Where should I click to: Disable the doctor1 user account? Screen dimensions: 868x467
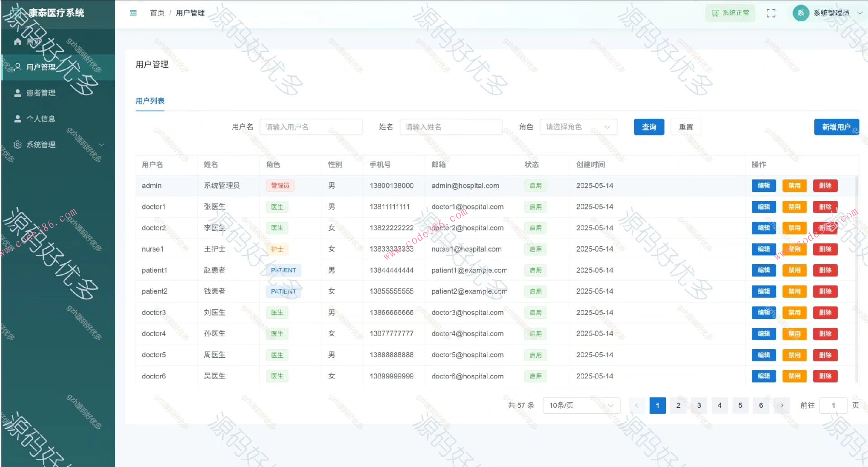[x=794, y=207]
